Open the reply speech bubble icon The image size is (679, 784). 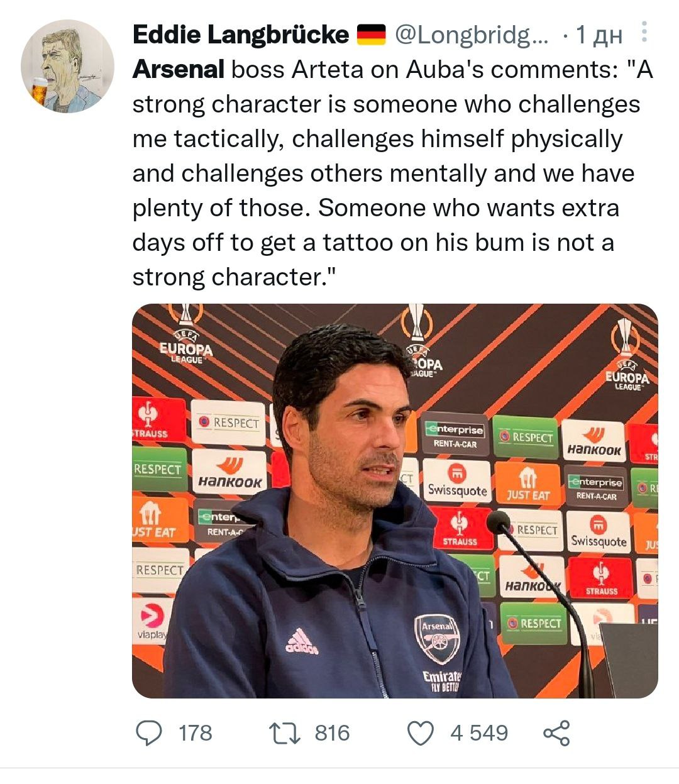(x=149, y=733)
